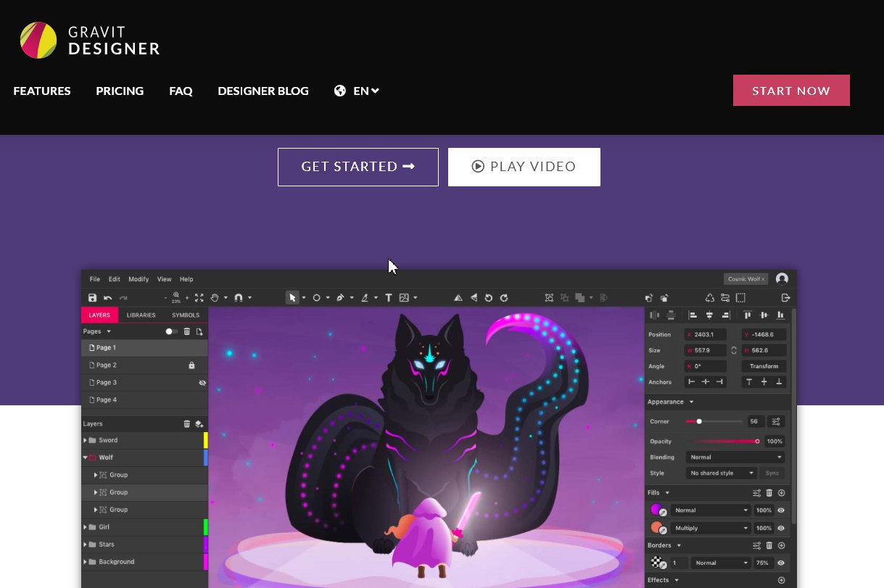This screenshot has height=588, width=884.
Task: Collapse the Appearance section arrow
Action: (691, 402)
